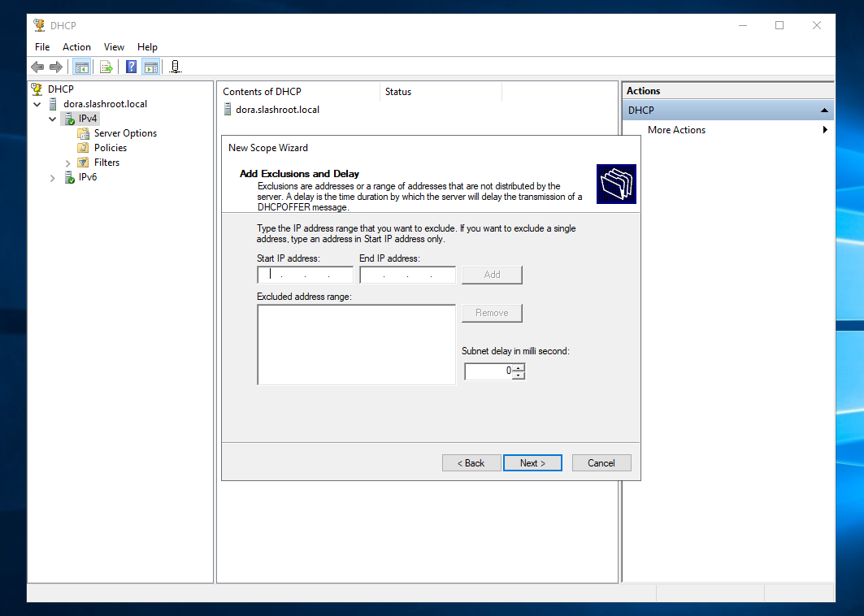Click the Start IP address field
Image resolution: width=864 pixels, height=616 pixels.
[x=305, y=275]
